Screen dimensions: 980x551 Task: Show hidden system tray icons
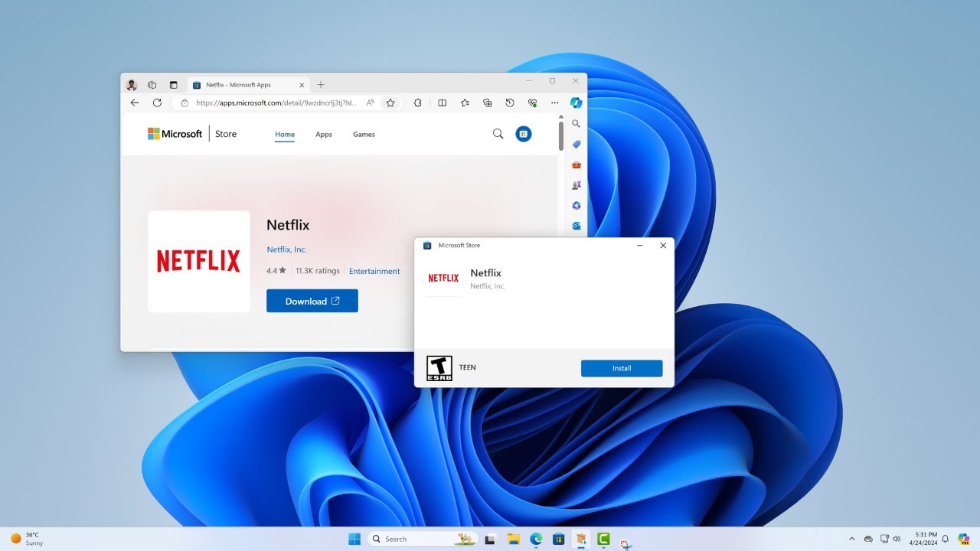[852, 539]
